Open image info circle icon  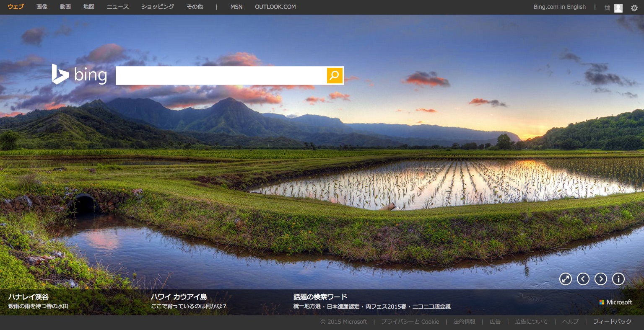[618, 279]
